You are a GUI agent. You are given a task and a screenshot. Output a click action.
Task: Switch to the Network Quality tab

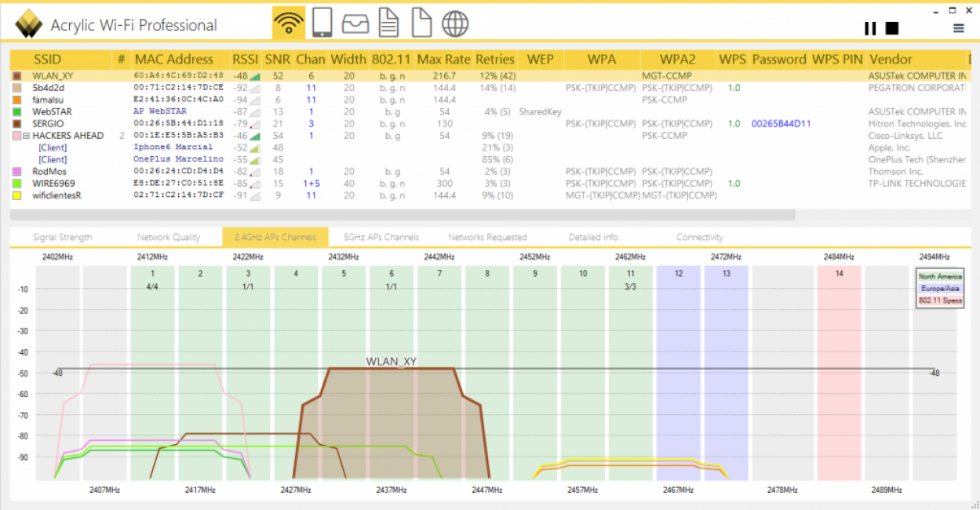point(169,237)
